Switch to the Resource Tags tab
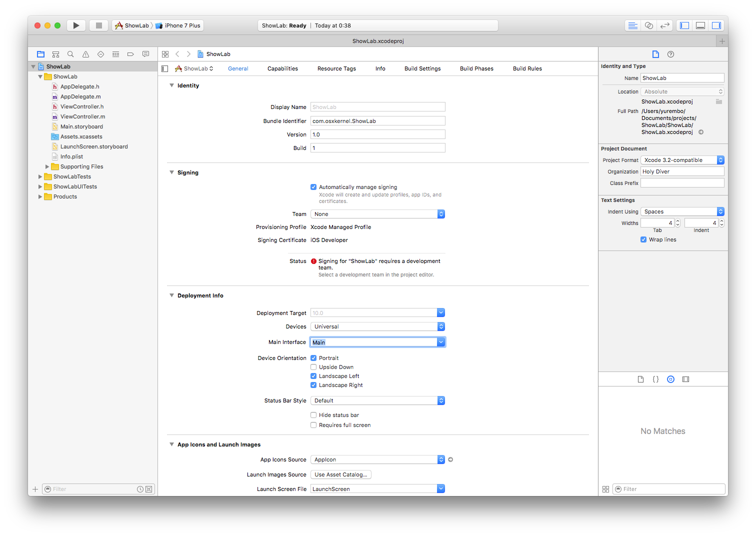Viewport: 756px width, 536px height. 336,68
